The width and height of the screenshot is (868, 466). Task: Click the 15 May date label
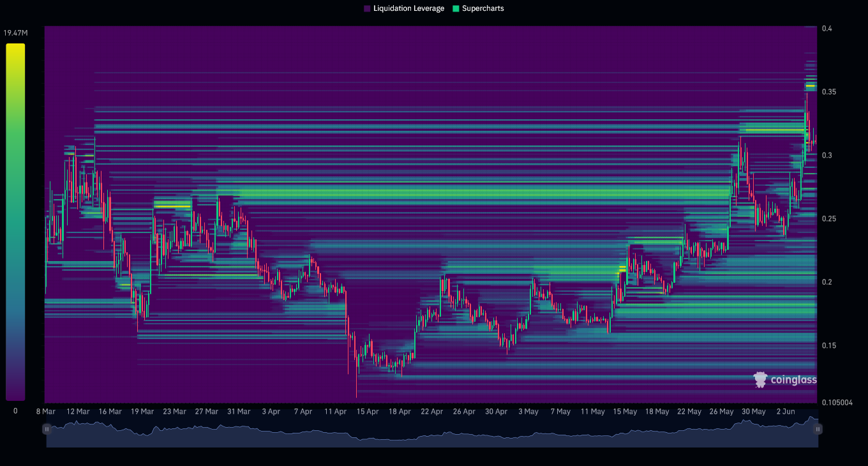(625, 412)
